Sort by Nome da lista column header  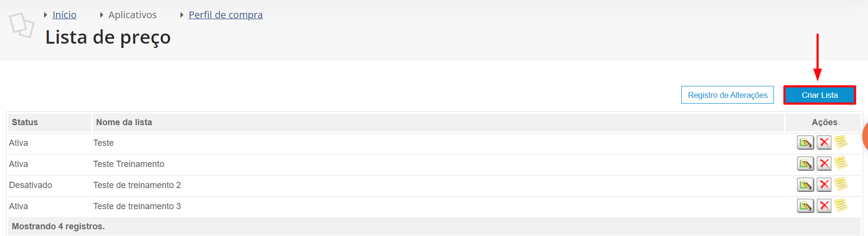click(x=124, y=122)
